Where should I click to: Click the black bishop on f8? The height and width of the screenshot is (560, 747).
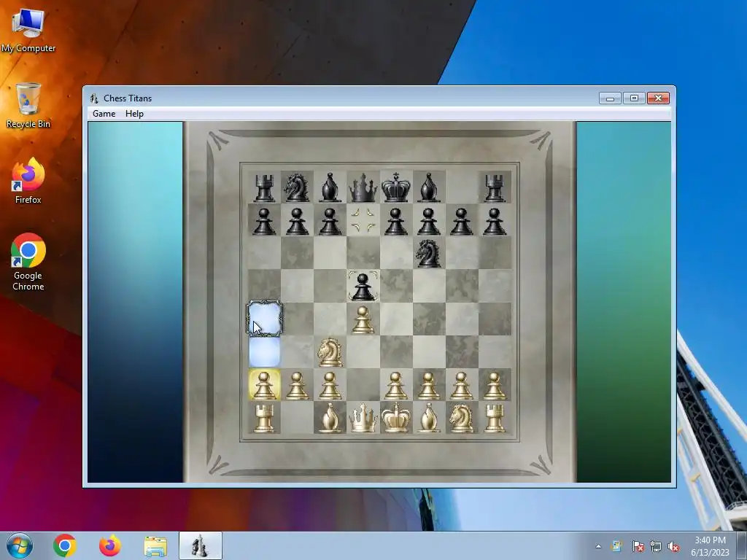[428, 187]
